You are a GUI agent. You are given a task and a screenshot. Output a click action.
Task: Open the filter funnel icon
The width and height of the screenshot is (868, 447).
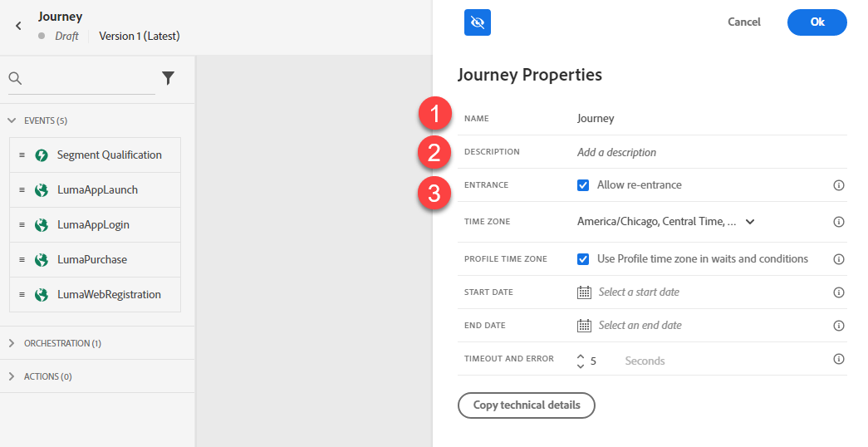(x=169, y=78)
